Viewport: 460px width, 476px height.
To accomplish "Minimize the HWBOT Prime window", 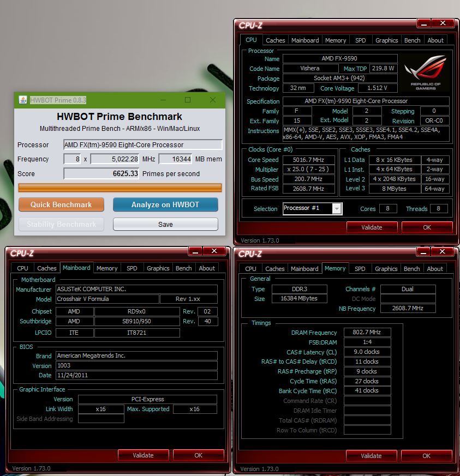I will [163, 100].
